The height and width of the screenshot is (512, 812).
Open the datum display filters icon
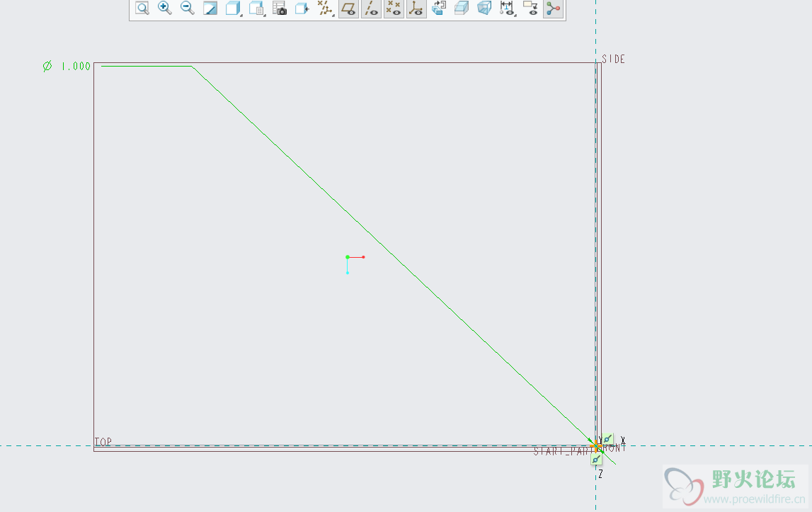[x=325, y=8]
